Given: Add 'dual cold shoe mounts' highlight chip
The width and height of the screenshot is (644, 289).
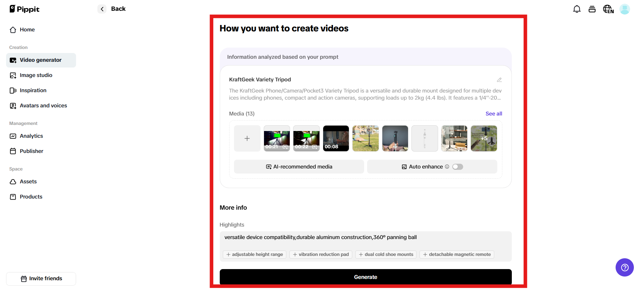Looking at the screenshot, I should pyautogui.click(x=386, y=255).
